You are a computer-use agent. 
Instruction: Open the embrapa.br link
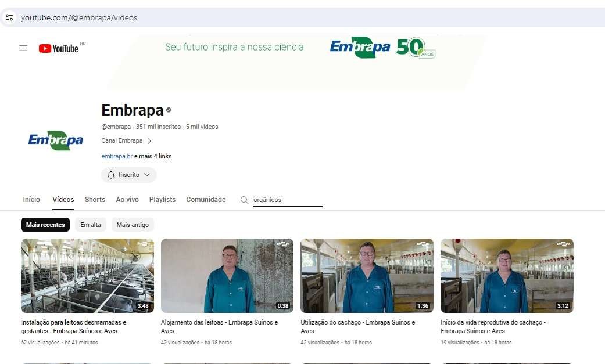tap(117, 156)
